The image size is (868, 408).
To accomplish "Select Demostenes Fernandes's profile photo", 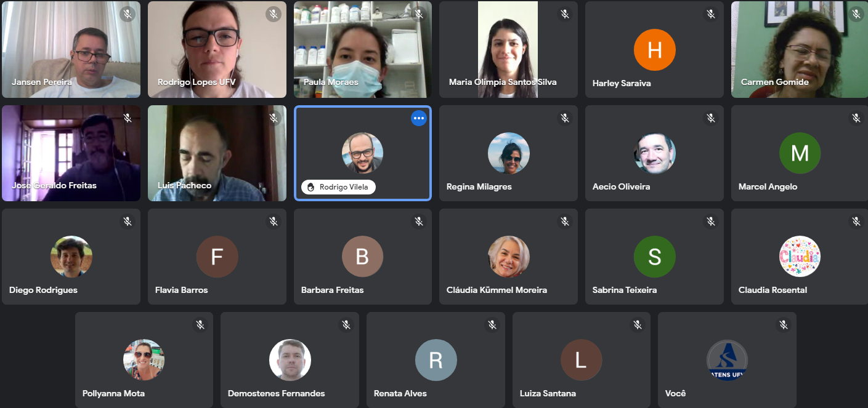I will point(290,360).
